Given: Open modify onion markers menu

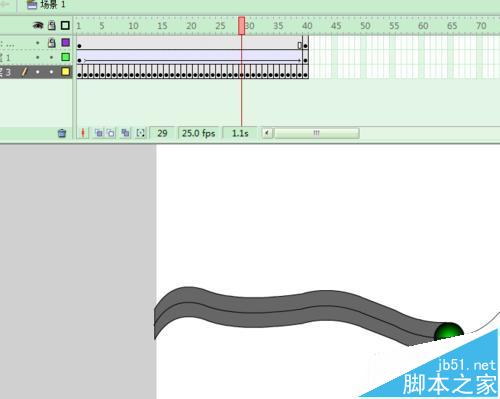Looking at the screenshot, I should pyautogui.click(x=141, y=133).
